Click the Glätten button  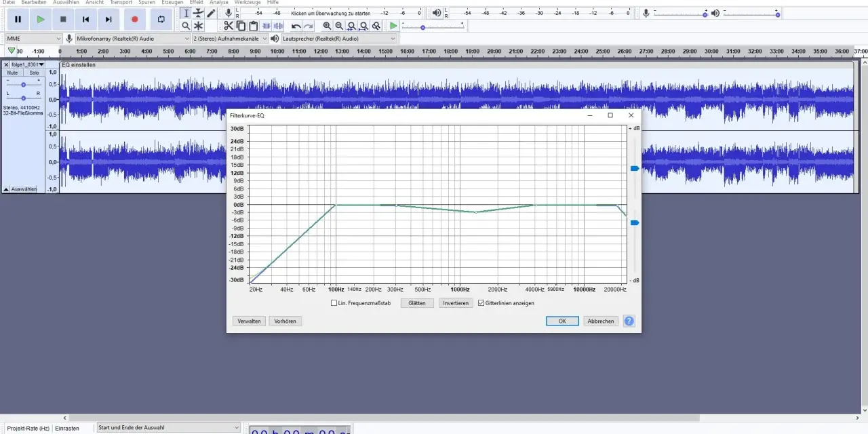click(417, 303)
